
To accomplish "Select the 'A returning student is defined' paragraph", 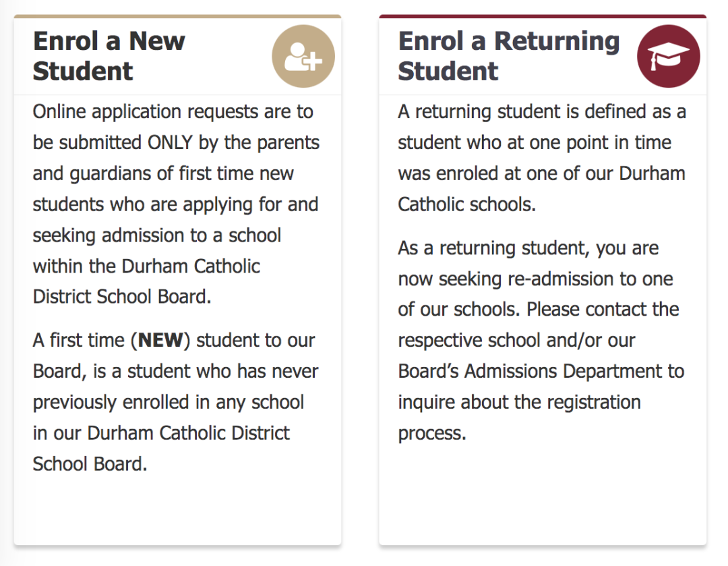I will 542,158.
